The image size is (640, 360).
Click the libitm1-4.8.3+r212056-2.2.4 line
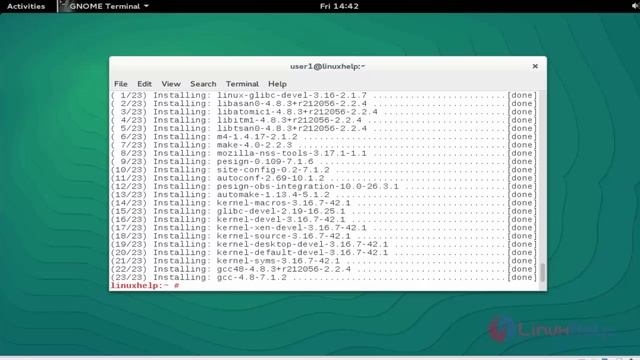(x=324, y=120)
